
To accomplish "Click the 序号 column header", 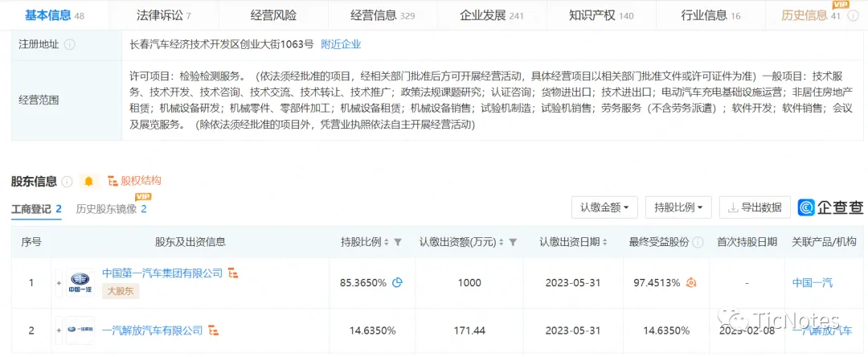I will [x=31, y=242].
